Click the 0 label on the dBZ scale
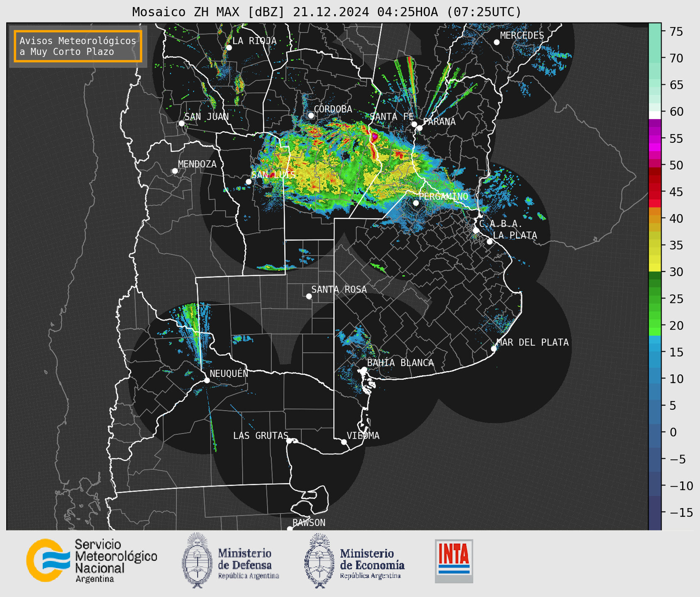The image size is (700, 597). point(673,433)
